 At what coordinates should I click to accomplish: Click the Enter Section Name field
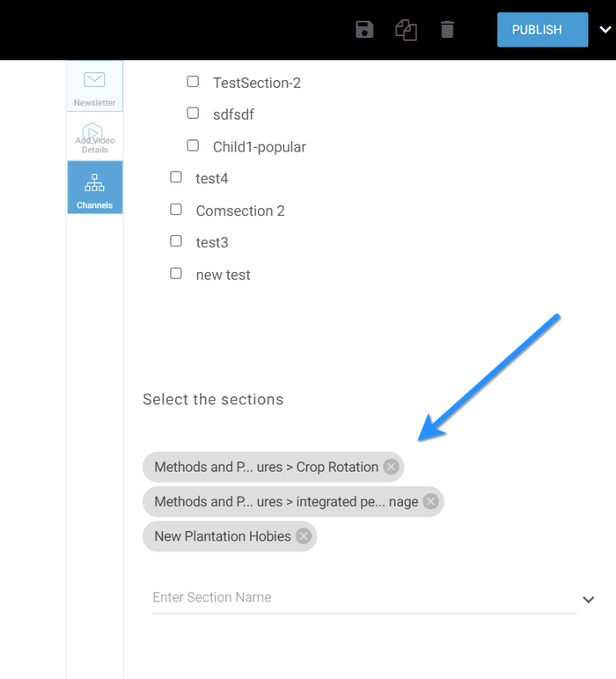361,597
